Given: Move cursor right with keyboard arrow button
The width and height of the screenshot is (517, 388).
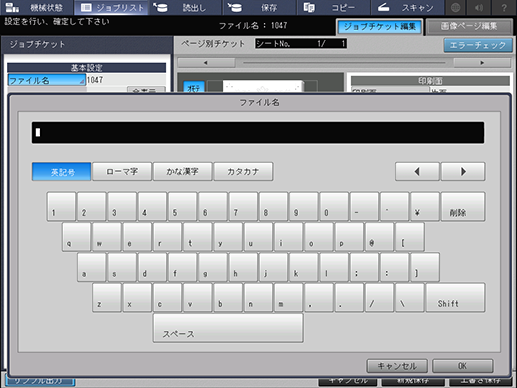Looking at the screenshot, I should [x=463, y=172].
